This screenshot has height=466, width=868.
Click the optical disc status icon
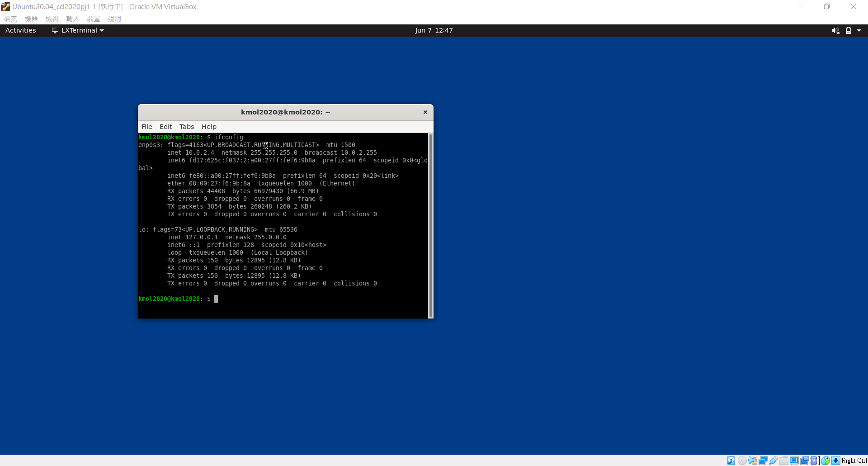742,461
